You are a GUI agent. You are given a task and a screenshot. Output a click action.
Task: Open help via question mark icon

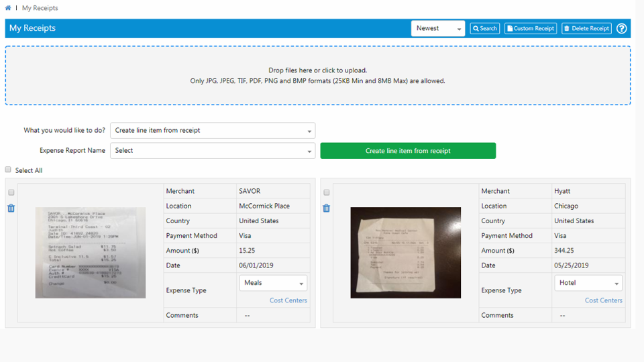[x=621, y=28]
